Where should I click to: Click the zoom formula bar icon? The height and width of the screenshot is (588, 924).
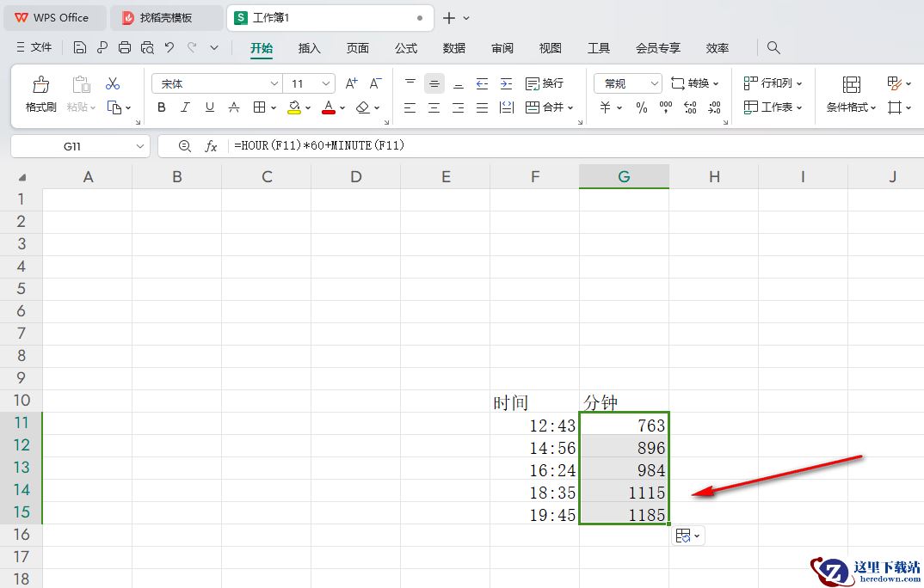point(184,146)
